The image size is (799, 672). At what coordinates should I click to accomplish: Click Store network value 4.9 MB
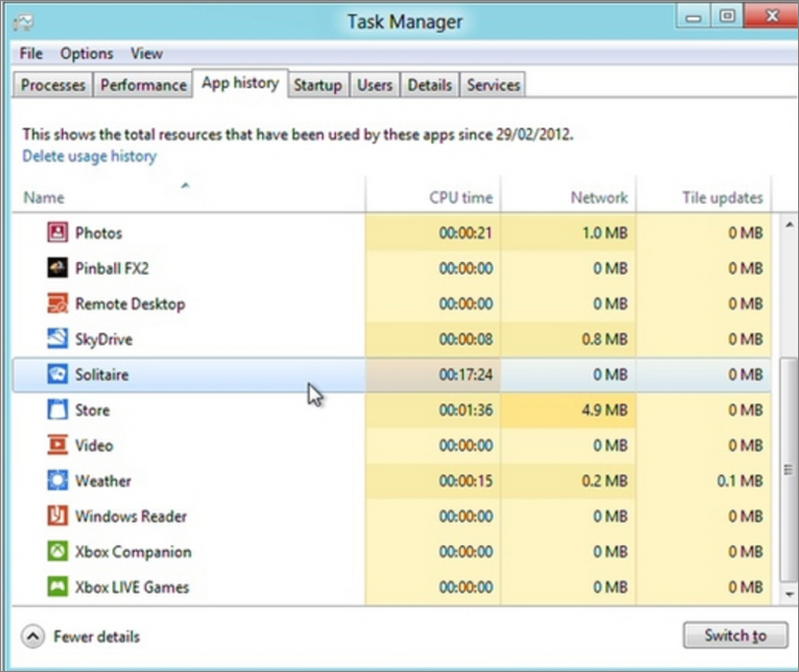coord(604,410)
